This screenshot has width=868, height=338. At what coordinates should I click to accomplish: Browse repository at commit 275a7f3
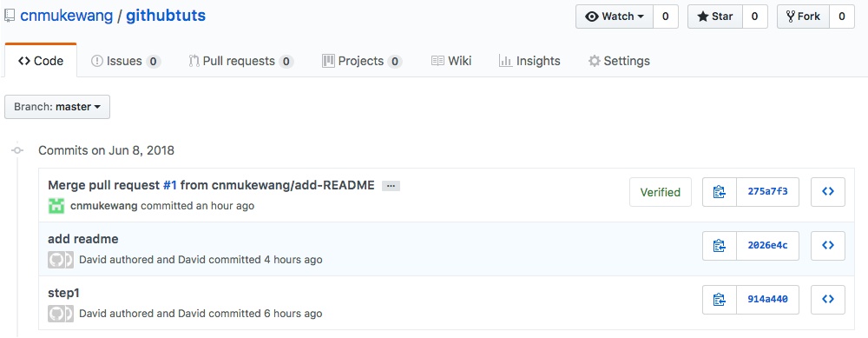pyautogui.click(x=827, y=192)
